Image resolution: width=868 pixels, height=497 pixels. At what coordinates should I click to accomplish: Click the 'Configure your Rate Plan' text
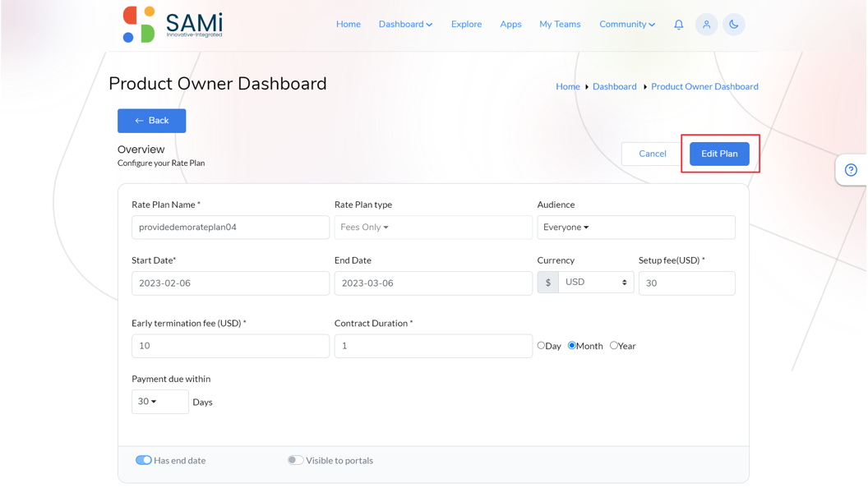coord(161,163)
